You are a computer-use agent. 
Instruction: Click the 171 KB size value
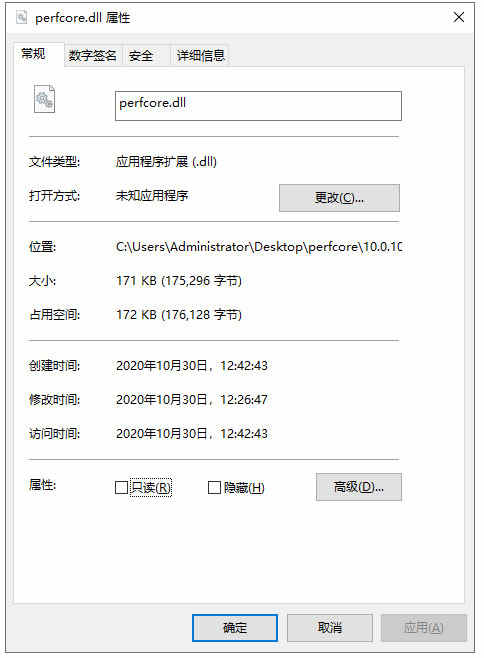(179, 280)
